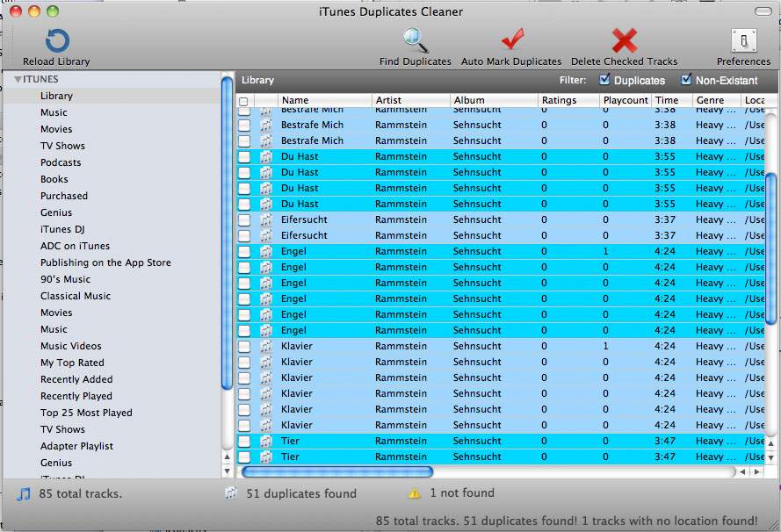This screenshot has height=532, width=781.
Task: Open Preferences switch icon
Action: (743, 40)
